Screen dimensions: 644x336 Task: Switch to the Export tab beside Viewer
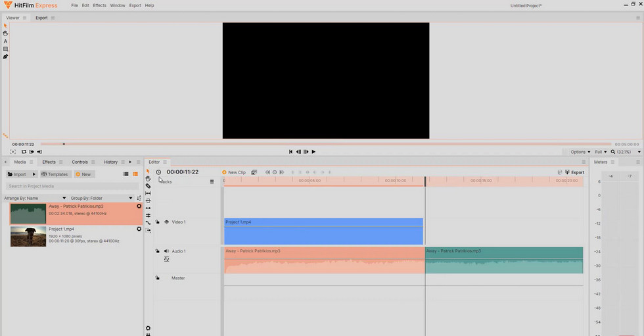(x=41, y=18)
